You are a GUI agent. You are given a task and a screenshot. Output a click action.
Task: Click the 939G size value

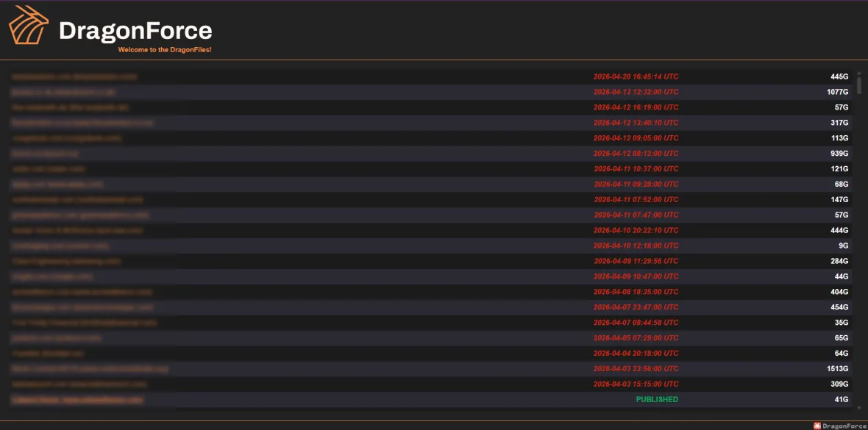839,154
